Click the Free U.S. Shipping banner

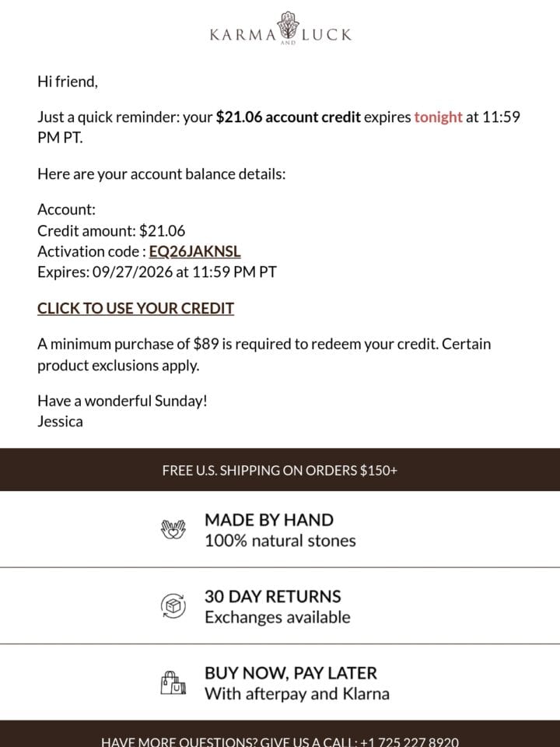280,470
